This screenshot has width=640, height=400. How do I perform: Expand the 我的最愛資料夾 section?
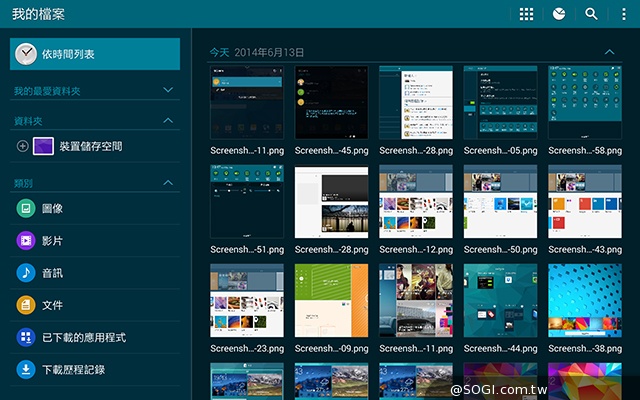[168, 91]
